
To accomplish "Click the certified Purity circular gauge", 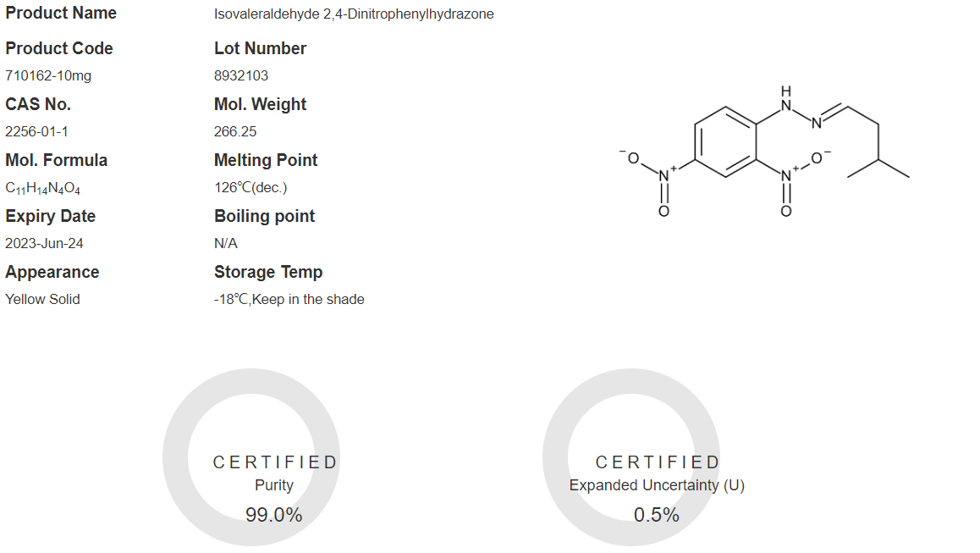I will pos(251,457).
